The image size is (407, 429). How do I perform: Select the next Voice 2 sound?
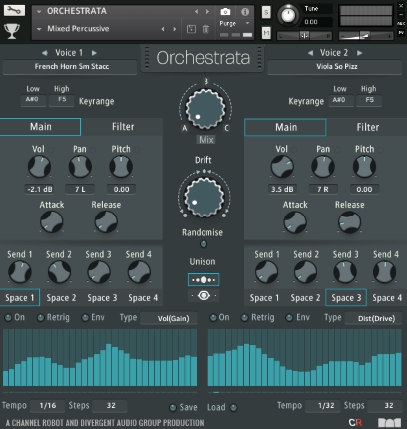pyautogui.click(x=360, y=53)
